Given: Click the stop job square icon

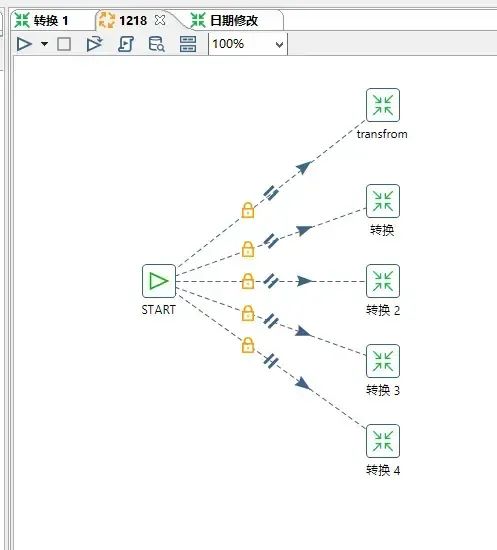Looking at the screenshot, I should coord(64,44).
